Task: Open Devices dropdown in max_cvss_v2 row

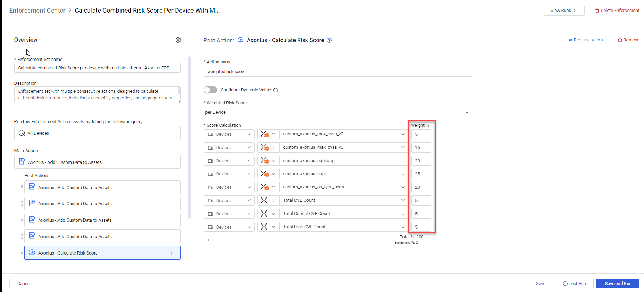Action: (x=229, y=134)
